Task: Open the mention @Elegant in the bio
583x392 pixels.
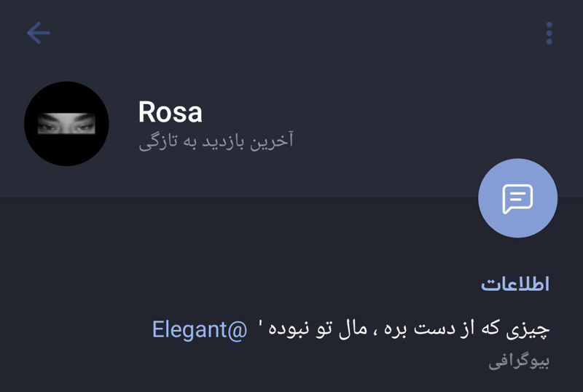Action: pyautogui.click(x=200, y=329)
